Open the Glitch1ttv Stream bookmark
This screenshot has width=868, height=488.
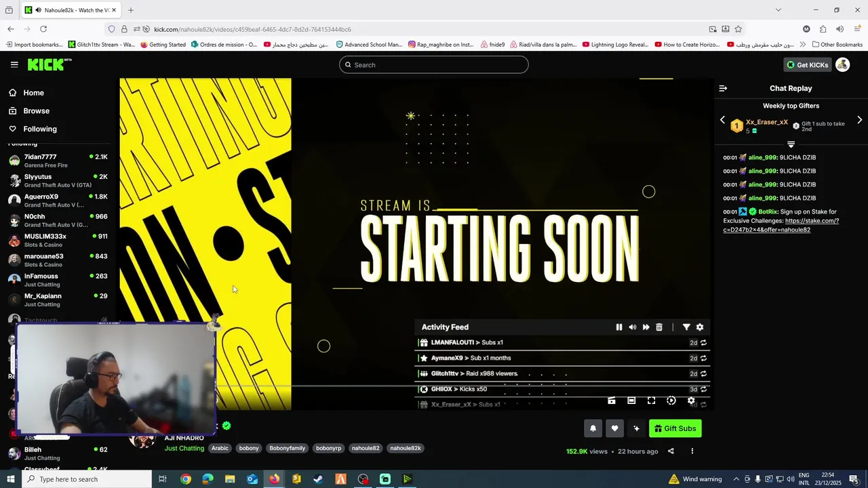[102, 45]
